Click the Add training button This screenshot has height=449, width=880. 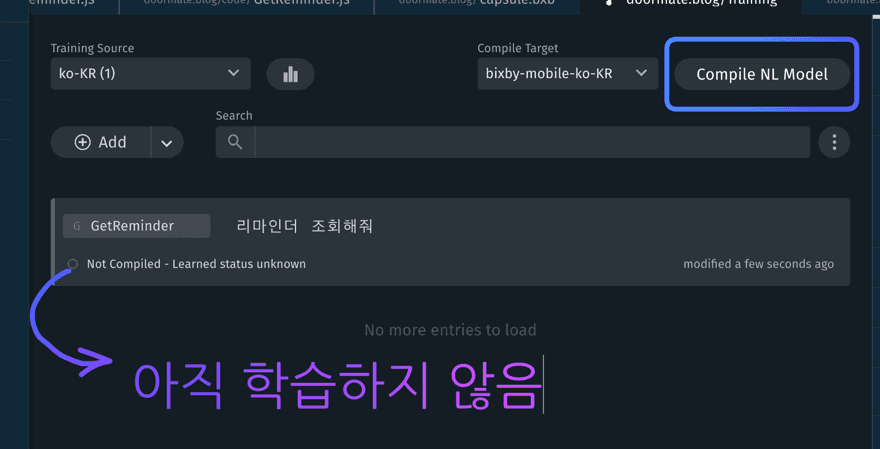tap(101, 142)
